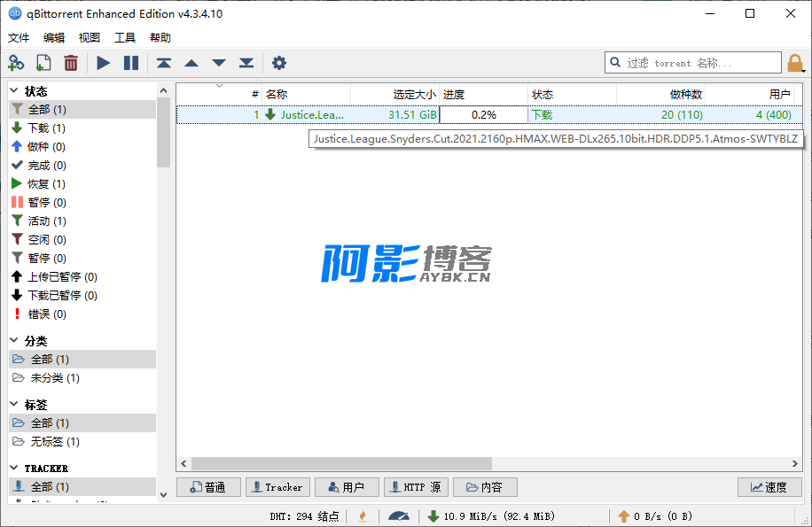The image size is (812, 527).
Task: Open the 视图 menu
Action: coord(89,38)
